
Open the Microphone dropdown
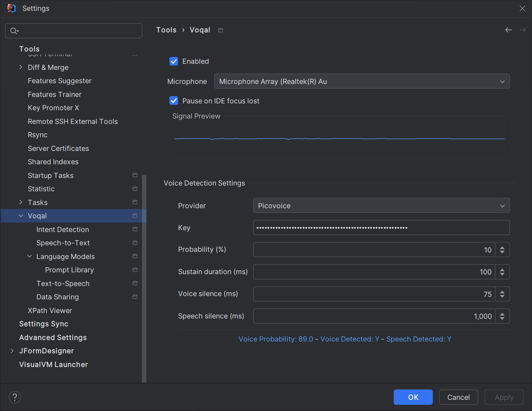pos(362,81)
